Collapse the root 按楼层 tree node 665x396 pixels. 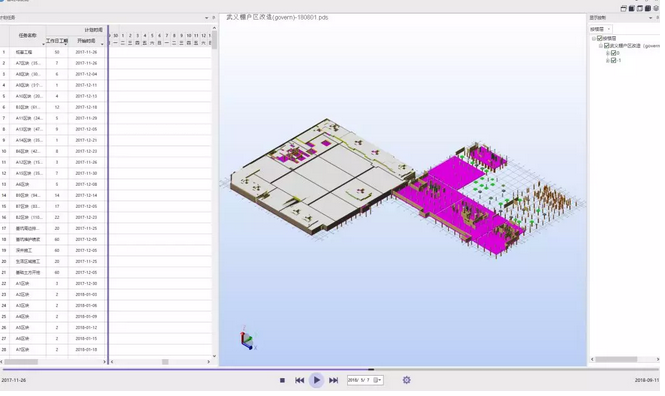(594, 39)
